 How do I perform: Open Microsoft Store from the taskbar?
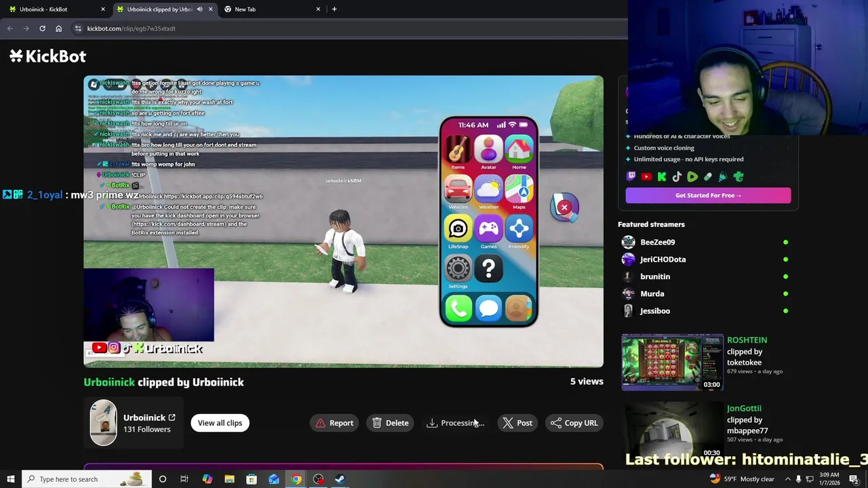pos(252,479)
